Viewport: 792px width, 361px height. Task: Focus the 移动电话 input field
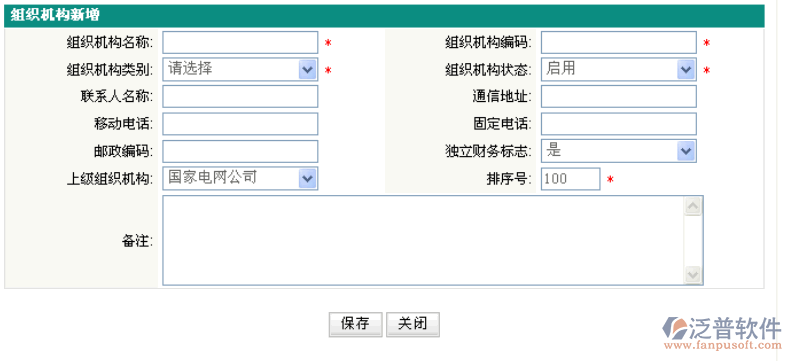click(240, 124)
